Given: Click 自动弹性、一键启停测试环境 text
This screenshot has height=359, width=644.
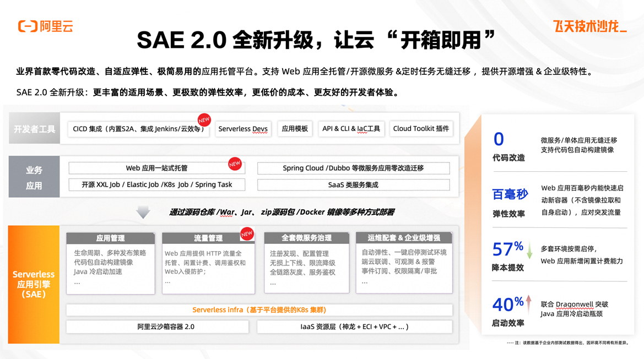Looking at the screenshot, I should (404, 252).
